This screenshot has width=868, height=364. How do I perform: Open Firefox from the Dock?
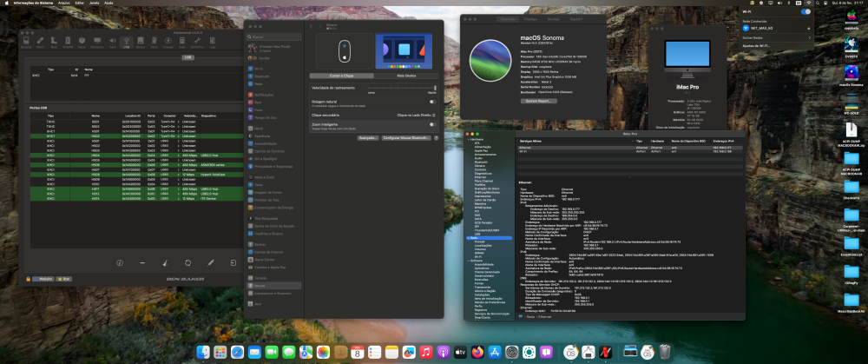(477, 352)
